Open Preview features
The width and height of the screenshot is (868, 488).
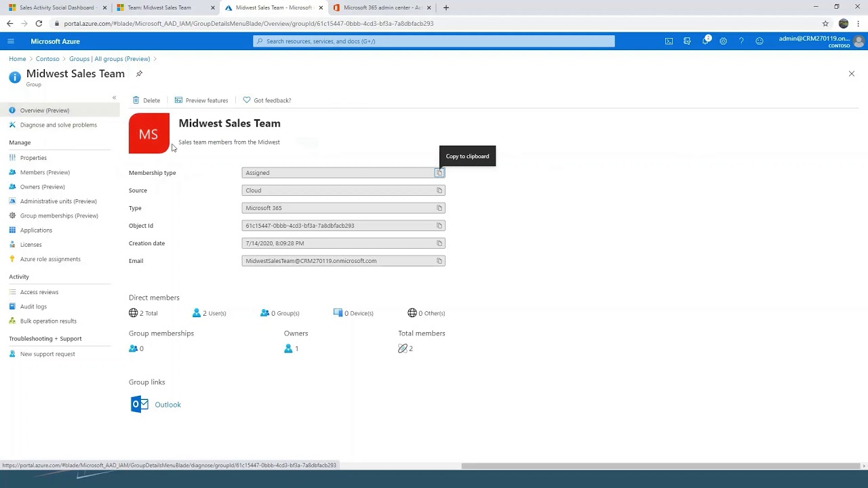click(x=201, y=100)
